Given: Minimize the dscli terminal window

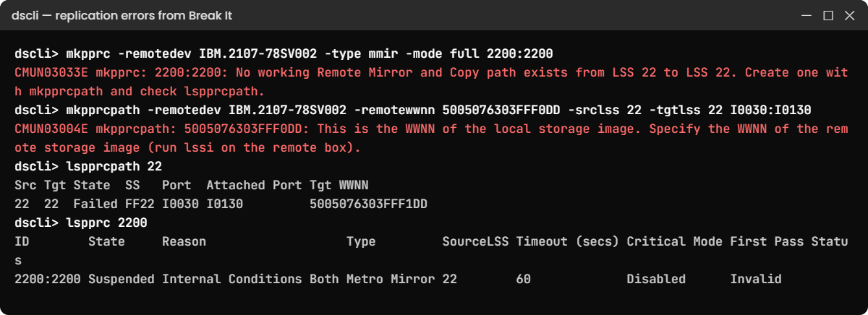Looking at the screenshot, I should click(808, 15).
